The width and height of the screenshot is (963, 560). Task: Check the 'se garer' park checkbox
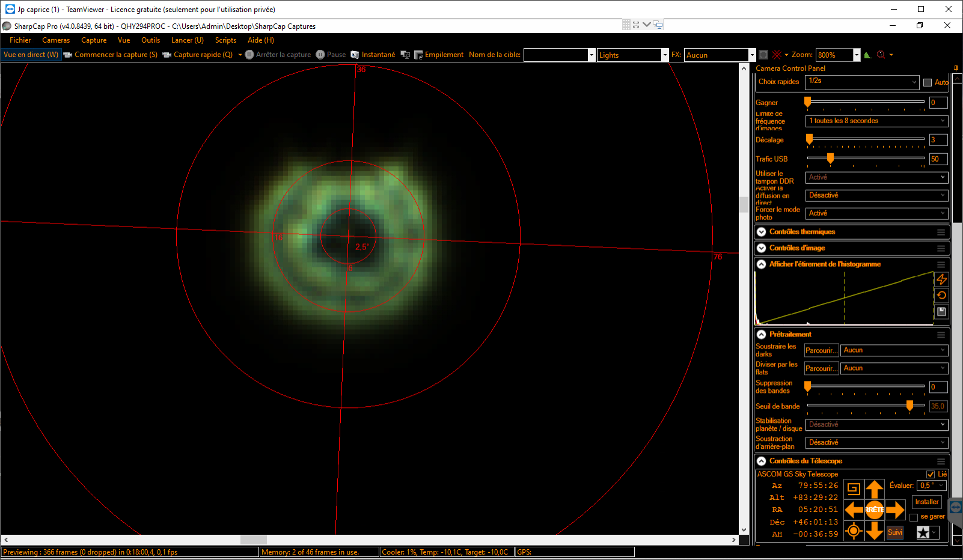point(914,517)
